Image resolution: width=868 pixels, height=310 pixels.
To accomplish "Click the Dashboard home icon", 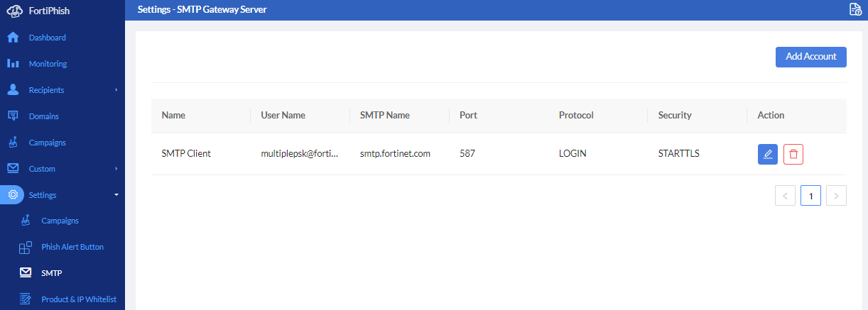I will pyautogui.click(x=13, y=38).
